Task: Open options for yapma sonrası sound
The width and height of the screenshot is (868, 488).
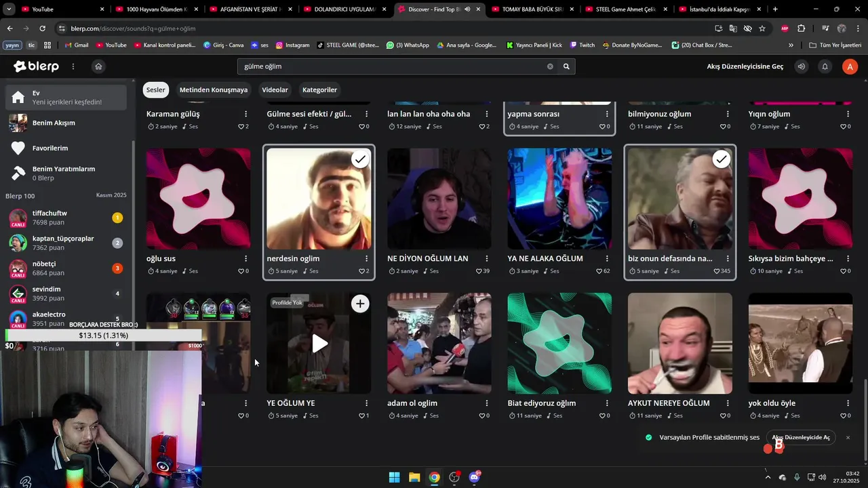Action: tap(607, 114)
